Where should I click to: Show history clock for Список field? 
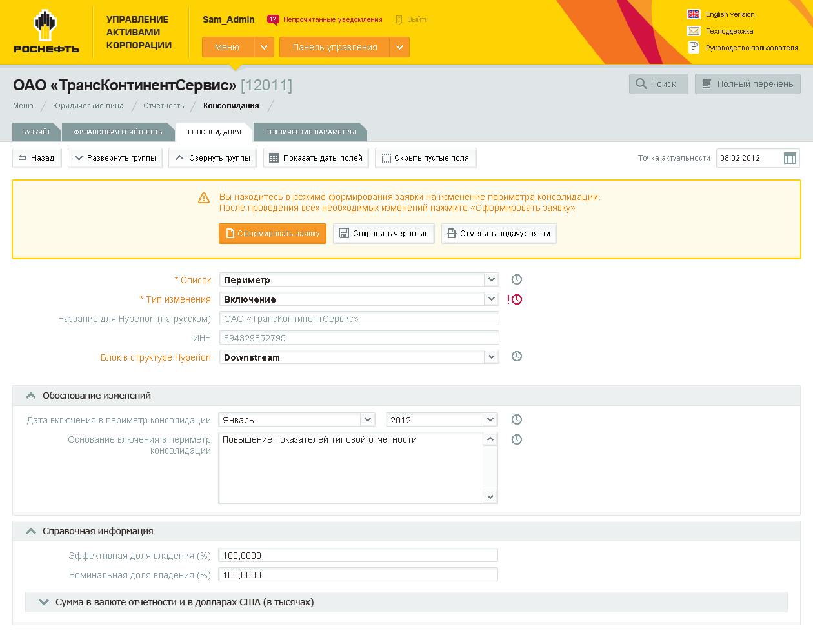(x=517, y=279)
